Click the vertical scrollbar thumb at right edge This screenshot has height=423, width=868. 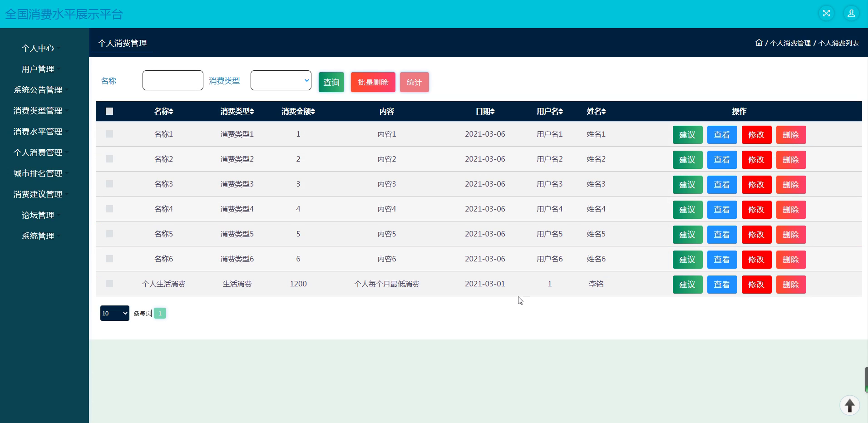point(866,379)
